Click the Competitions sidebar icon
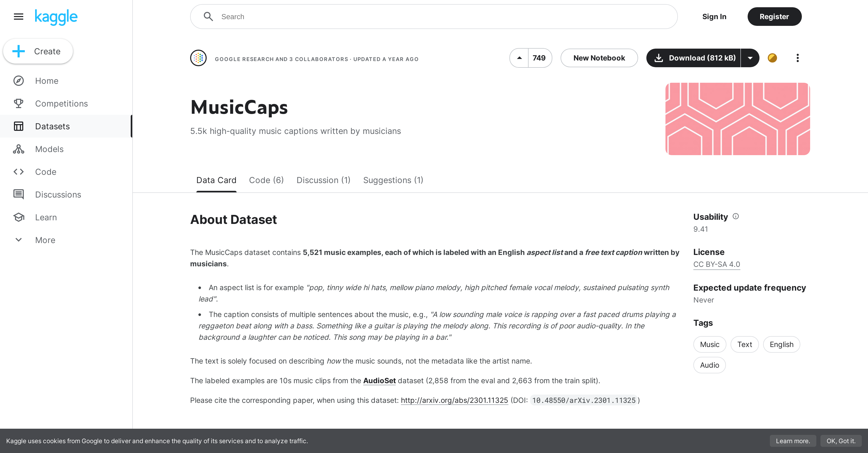The width and height of the screenshot is (868, 453). pyautogui.click(x=18, y=103)
